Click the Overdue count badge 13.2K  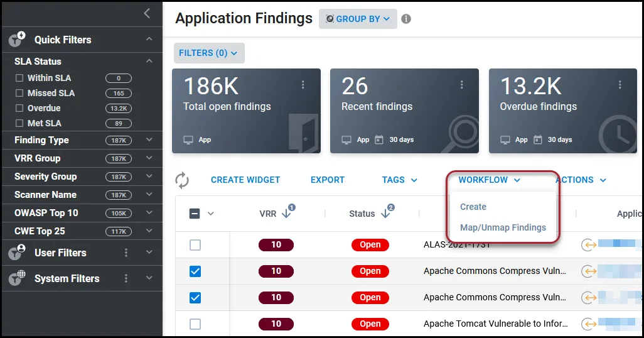[x=118, y=109]
